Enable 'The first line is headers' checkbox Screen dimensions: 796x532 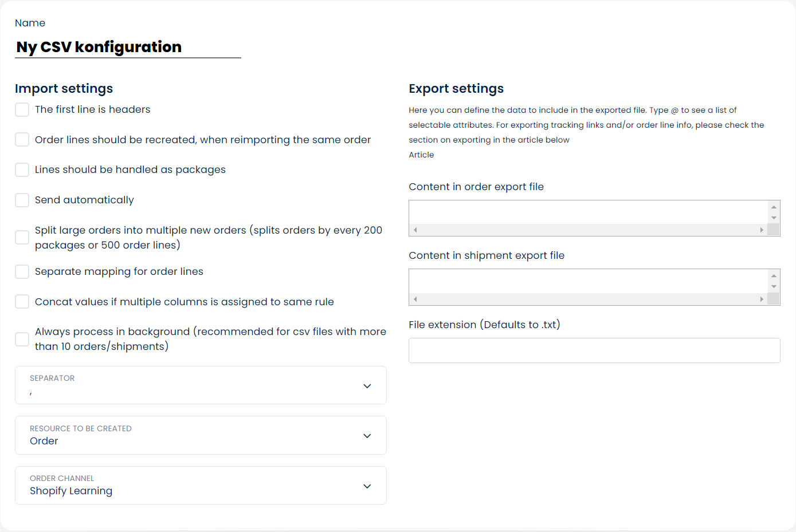(22, 109)
